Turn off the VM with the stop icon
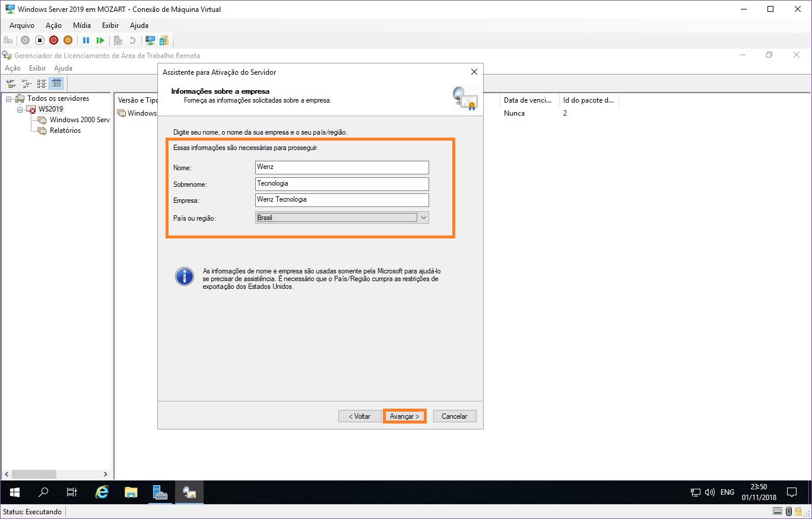Screen dimensions: 812x519 pyautogui.click(x=39, y=40)
